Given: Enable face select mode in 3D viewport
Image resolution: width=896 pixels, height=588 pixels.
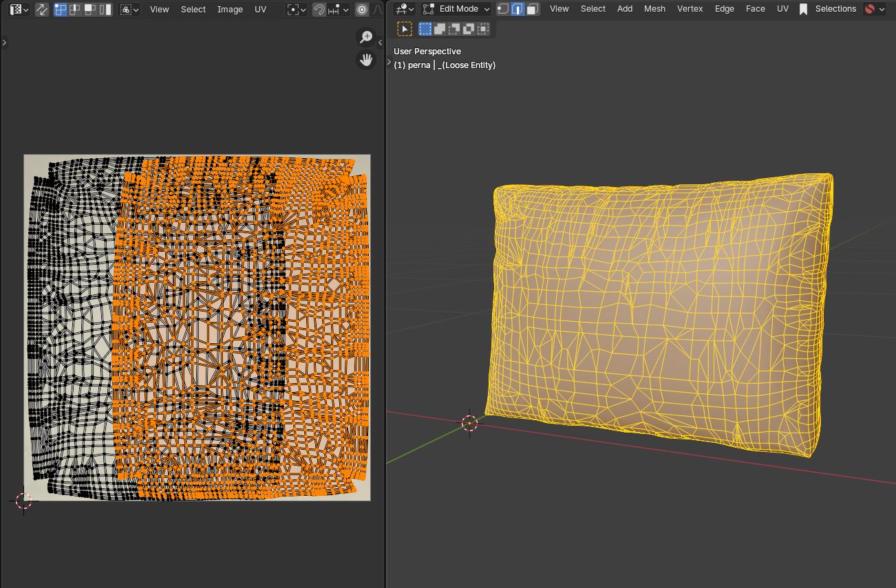Looking at the screenshot, I should coord(532,9).
